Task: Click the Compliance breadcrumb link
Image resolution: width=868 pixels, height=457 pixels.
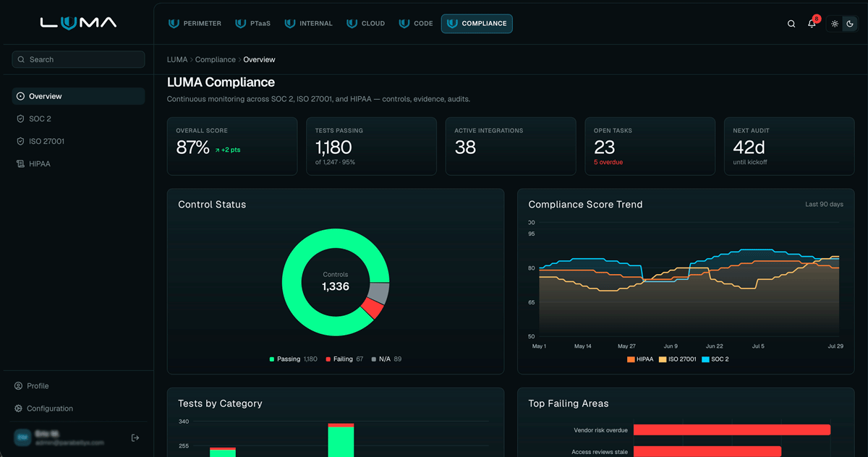Action: (x=216, y=59)
